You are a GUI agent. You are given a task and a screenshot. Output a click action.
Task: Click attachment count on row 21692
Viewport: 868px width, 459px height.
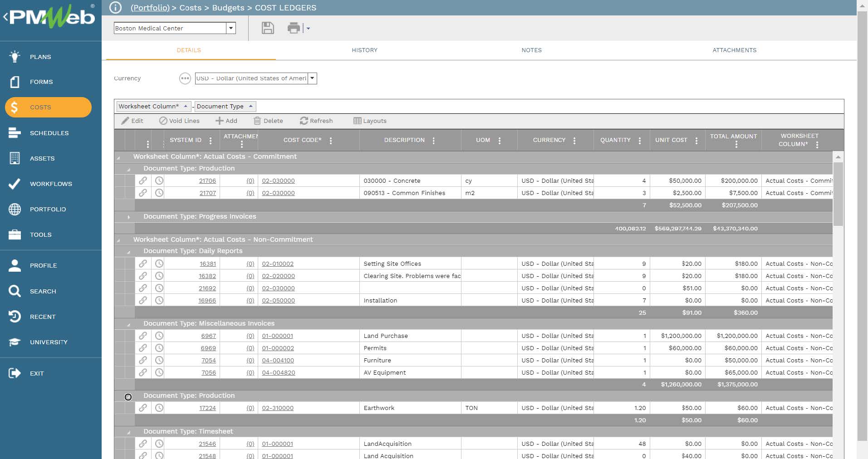click(250, 288)
